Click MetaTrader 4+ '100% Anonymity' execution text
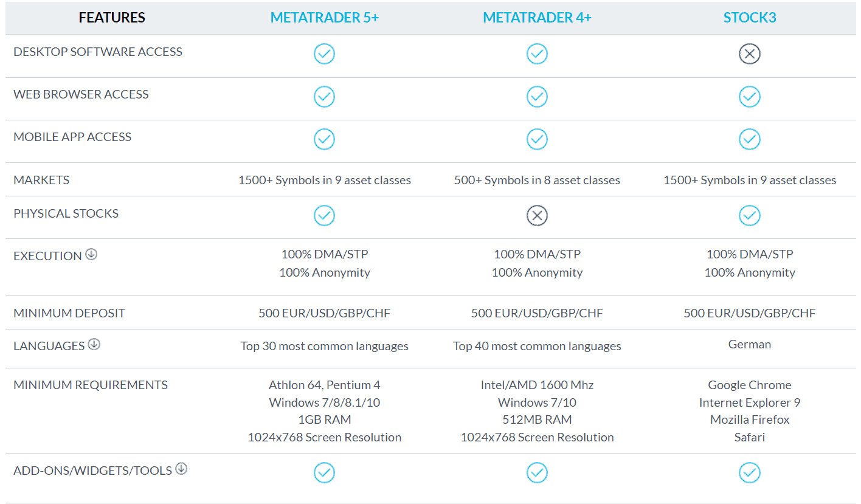The height and width of the screenshot is (504, 861). click(537, 272)
